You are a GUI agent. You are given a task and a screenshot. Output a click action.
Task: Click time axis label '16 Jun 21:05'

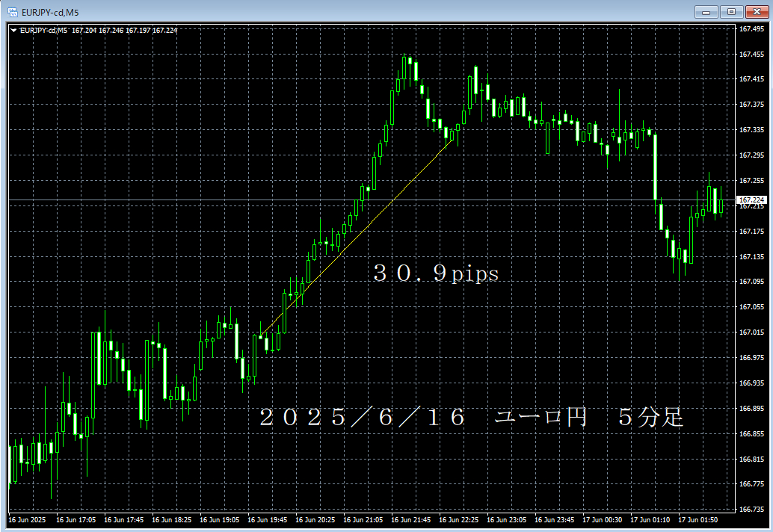(363, 520)
